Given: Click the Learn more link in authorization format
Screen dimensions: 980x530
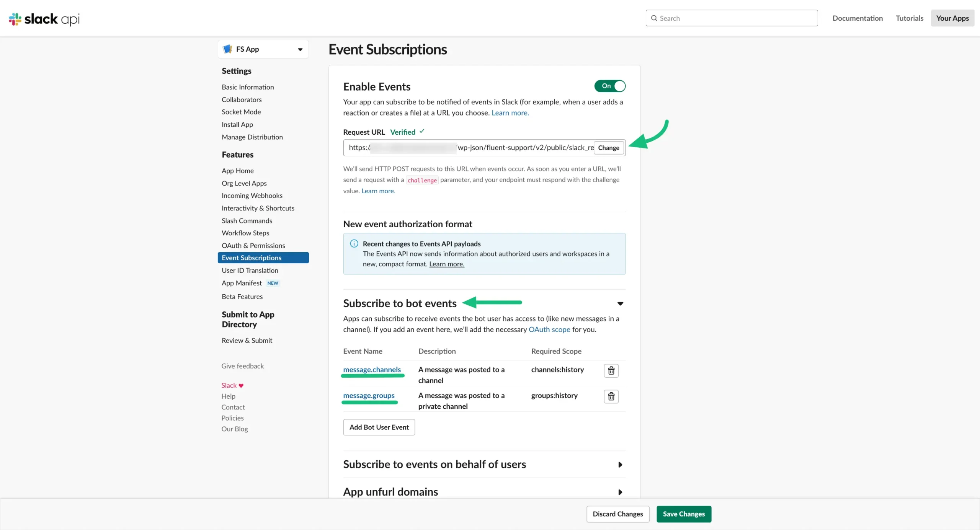Looking at the screenshot, I should click(447, 264).
